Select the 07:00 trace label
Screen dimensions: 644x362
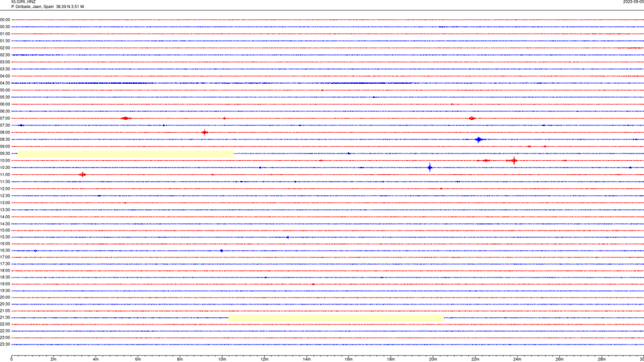pyautogui.click(x=5, y=118)
